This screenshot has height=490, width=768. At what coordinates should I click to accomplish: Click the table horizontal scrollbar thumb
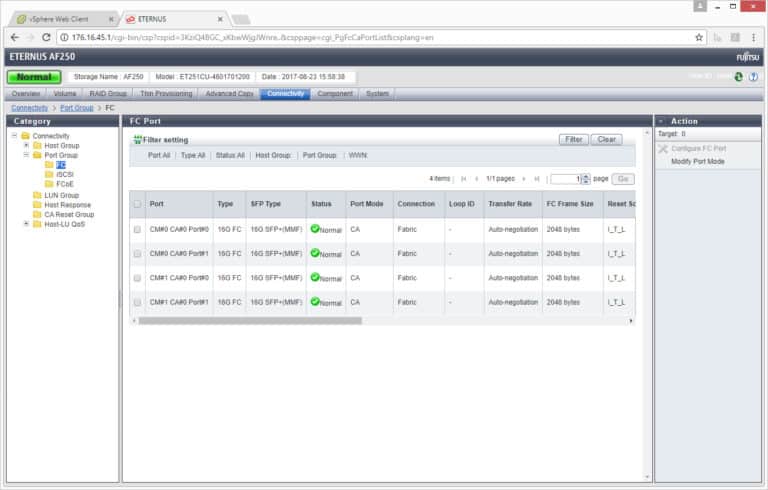point(250,321)
